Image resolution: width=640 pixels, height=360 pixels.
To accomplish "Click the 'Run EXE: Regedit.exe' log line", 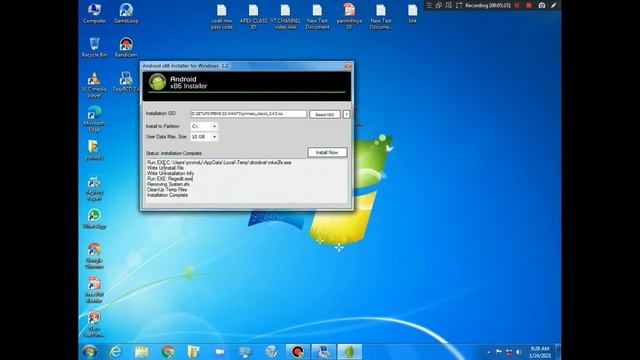I will [170, 179].
